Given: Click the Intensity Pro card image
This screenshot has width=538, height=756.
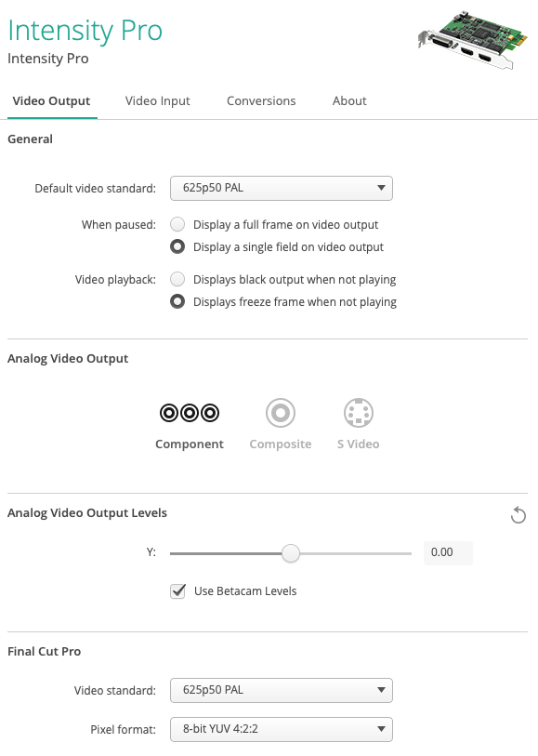Looking at the screenshot, I should point(473,40).
